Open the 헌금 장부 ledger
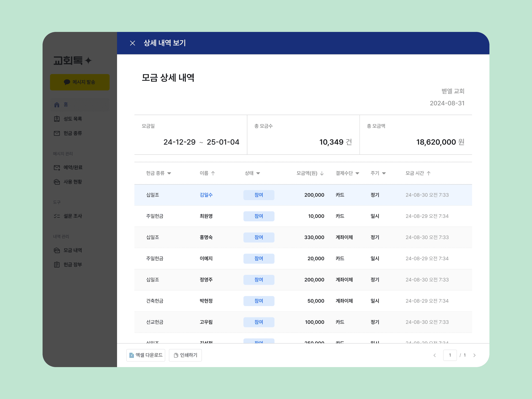Screen dimensions: 532x399 point(73,264)
